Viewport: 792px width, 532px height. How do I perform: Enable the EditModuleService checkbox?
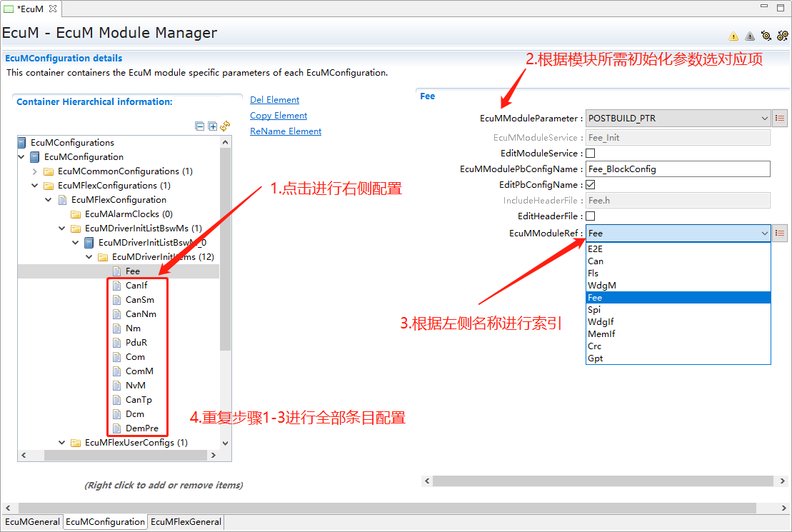click(590, 154)
